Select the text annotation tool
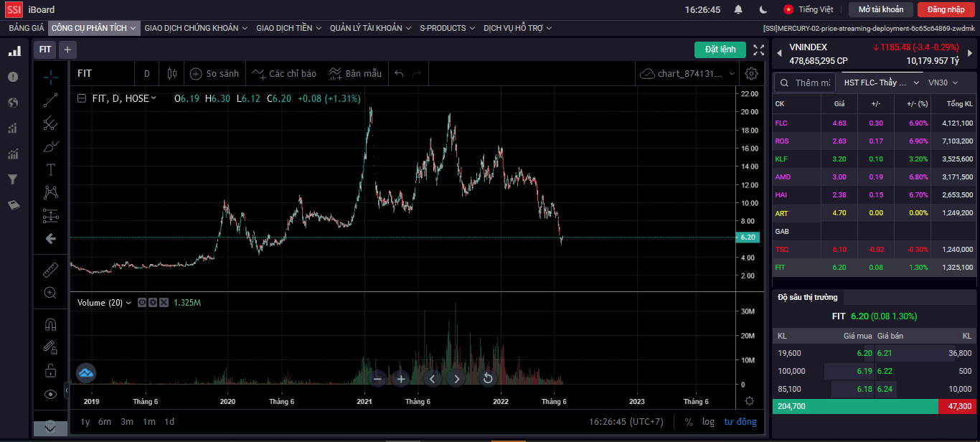Image resolution: width=980 pixels, height=442 pixels. point(50,169)
